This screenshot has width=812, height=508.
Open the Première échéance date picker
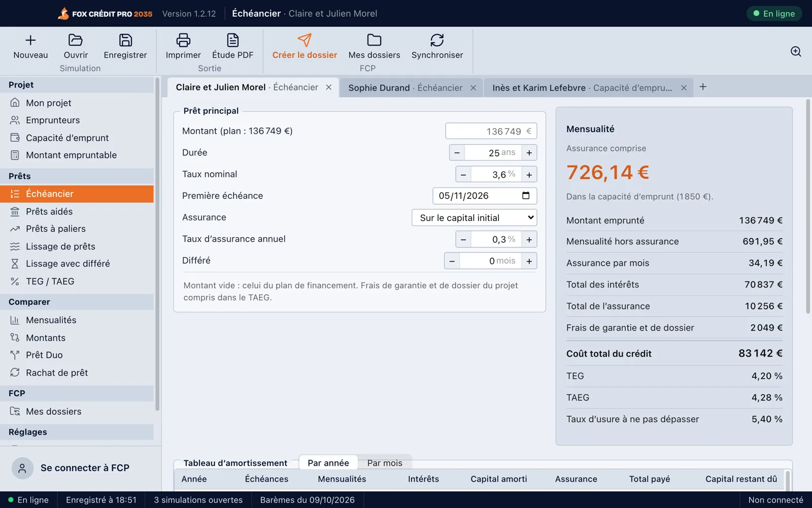click(526, 196)
